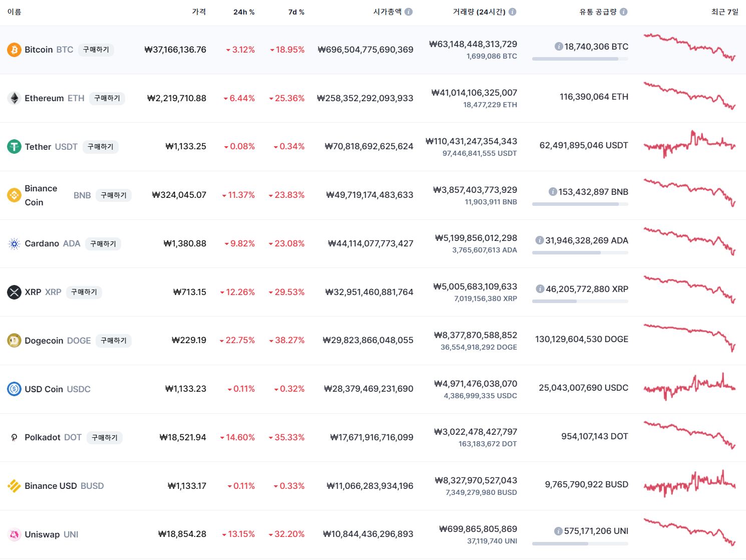
Task: Open Tether 7-day price sparkline chart
Action: point(689,144)
